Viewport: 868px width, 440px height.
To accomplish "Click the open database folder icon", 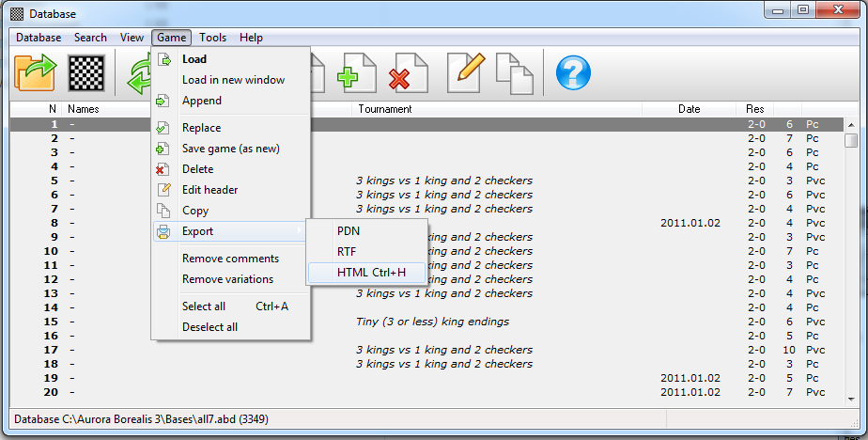I will pos(37,72).
